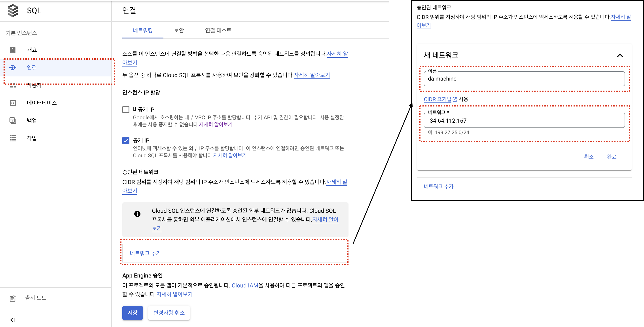644x327 pixels.
Task: Open 연결 in the left menu
Action: point(32,68)
